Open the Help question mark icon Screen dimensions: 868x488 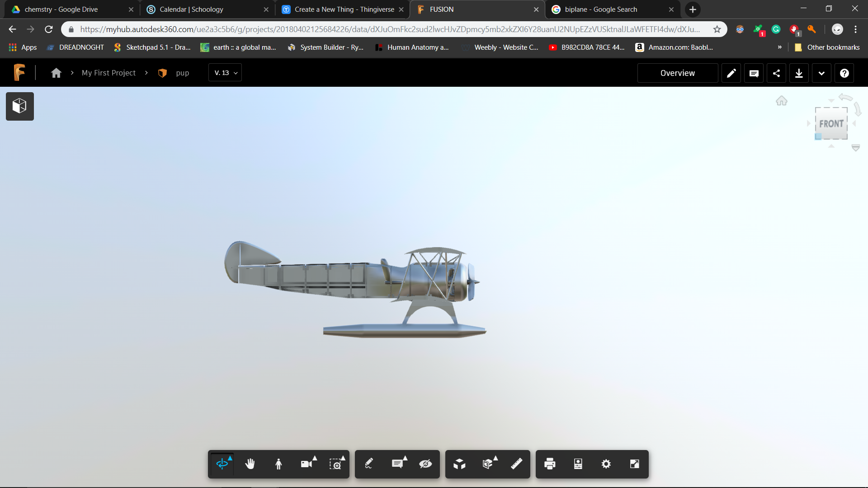point(844,73)
